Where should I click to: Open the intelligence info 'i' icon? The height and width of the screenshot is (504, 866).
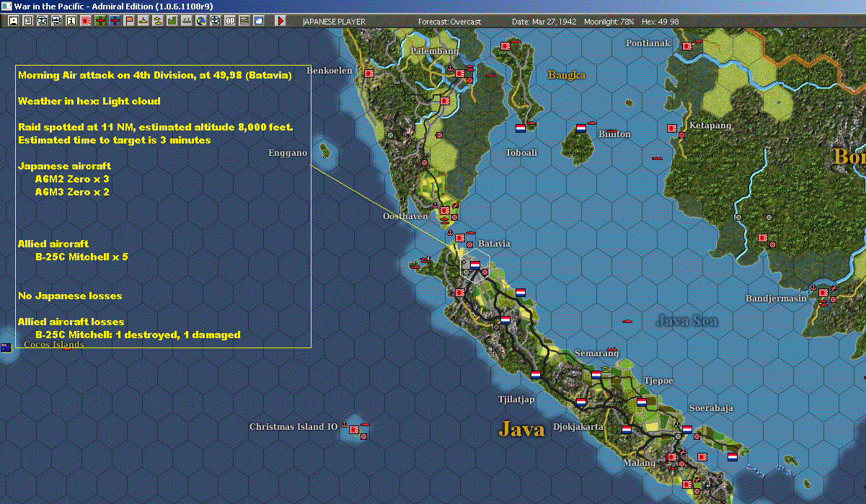[71, 21]
